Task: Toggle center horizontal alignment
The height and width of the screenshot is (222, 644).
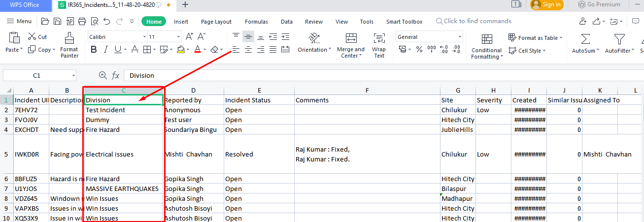Action: tap(248, 50)
